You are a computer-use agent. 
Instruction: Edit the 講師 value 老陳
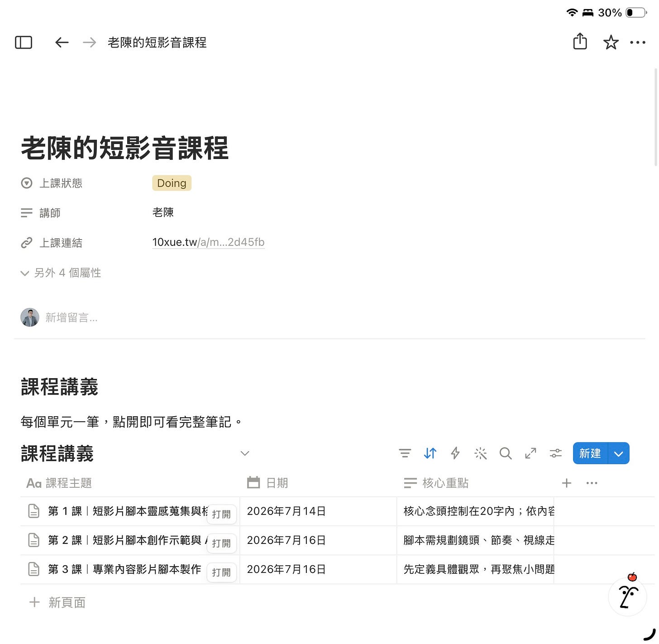tap(163, 212)
